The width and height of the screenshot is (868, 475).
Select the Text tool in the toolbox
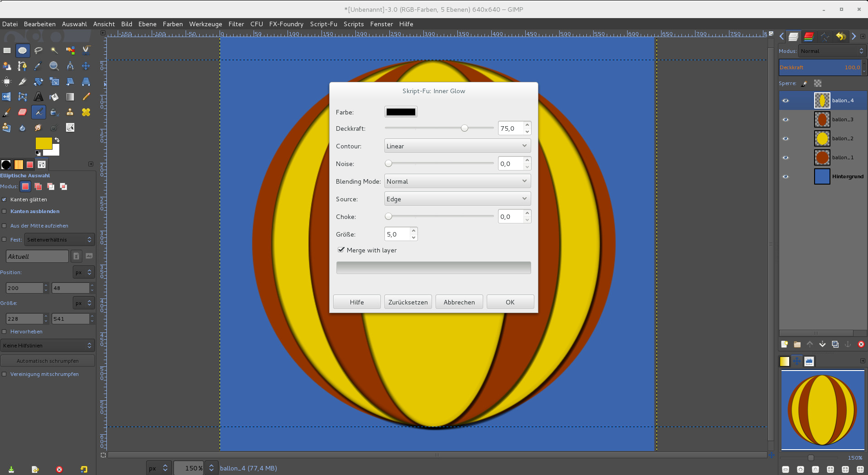[38, 97]
